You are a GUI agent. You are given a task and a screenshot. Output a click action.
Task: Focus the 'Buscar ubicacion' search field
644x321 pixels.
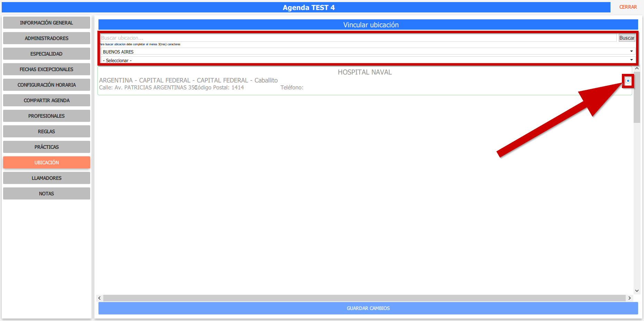coord(358,38)
